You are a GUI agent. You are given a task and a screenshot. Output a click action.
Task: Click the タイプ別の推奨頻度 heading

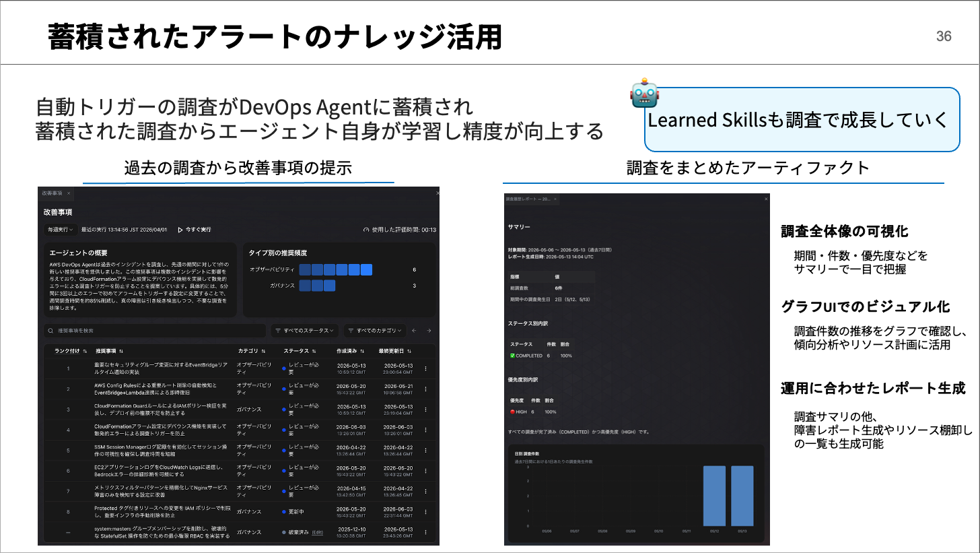(x=278, y=252)
